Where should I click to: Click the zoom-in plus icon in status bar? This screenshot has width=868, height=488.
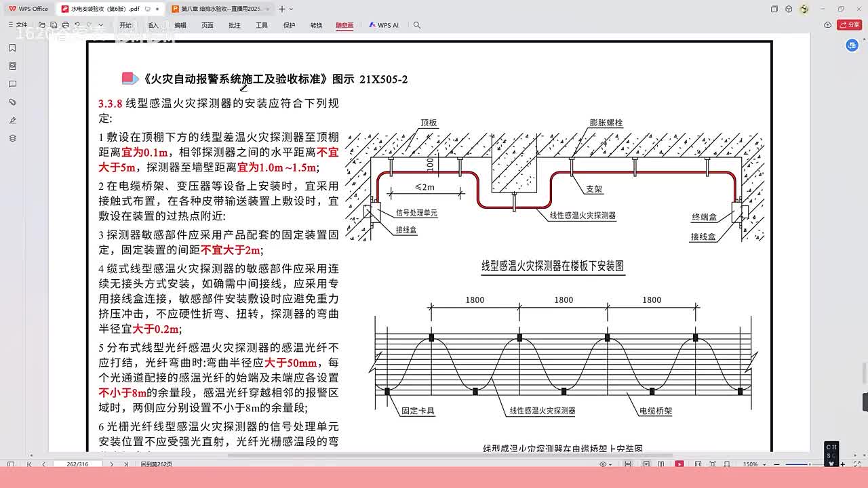[843, 464]
